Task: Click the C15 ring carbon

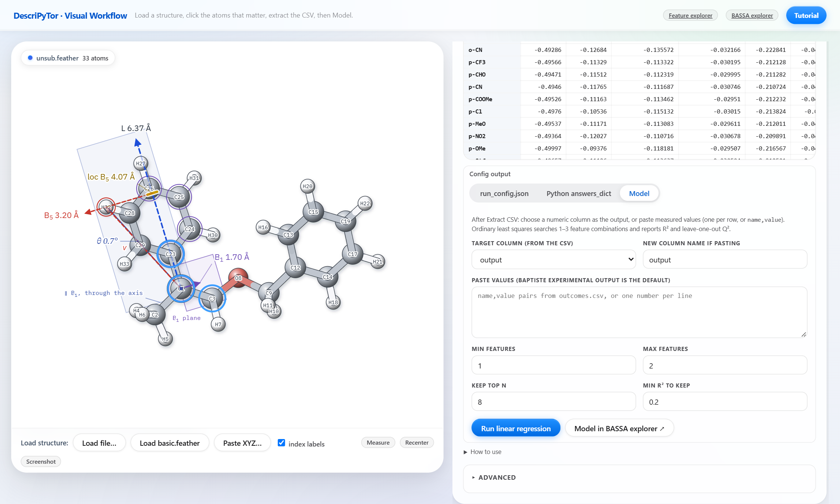Action: (313, 212)
